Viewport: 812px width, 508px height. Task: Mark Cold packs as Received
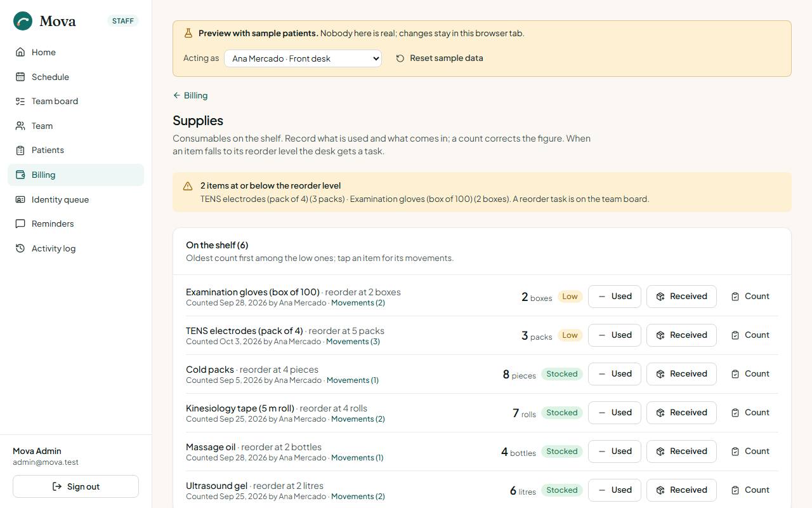click(x=681, y=374)
